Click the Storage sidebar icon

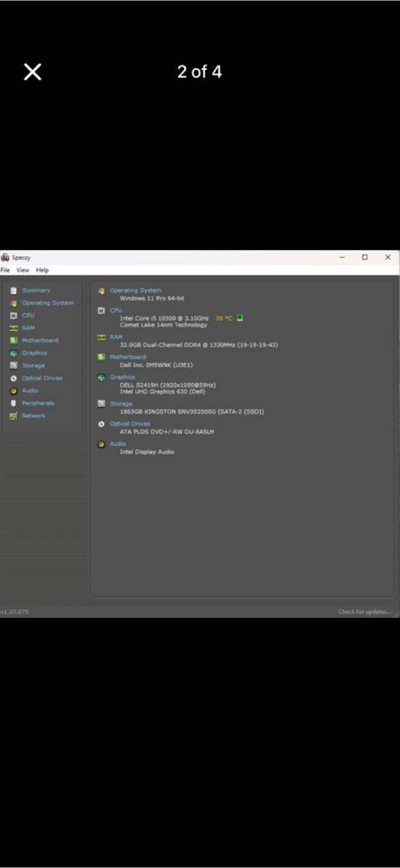click(x=13, y=365)
